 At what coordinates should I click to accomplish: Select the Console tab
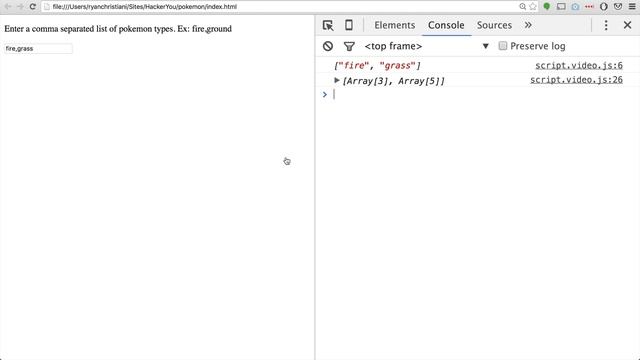click(446, 25)
